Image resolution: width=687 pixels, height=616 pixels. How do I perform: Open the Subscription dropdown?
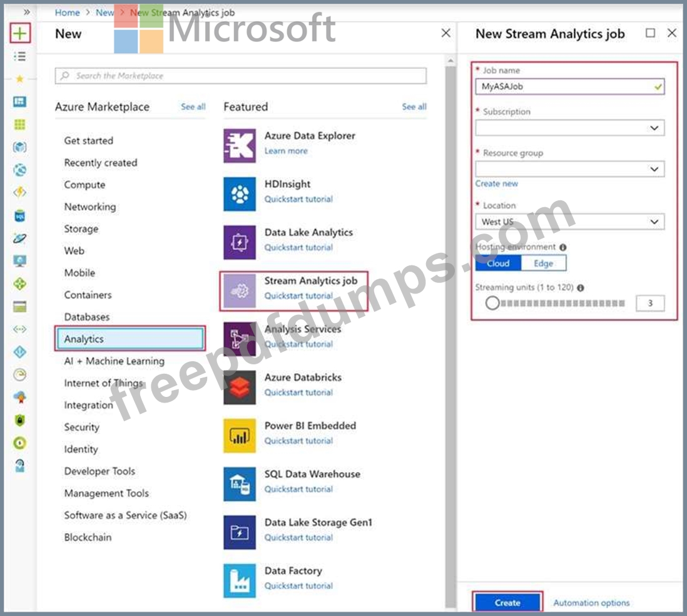tap(569, 128)
